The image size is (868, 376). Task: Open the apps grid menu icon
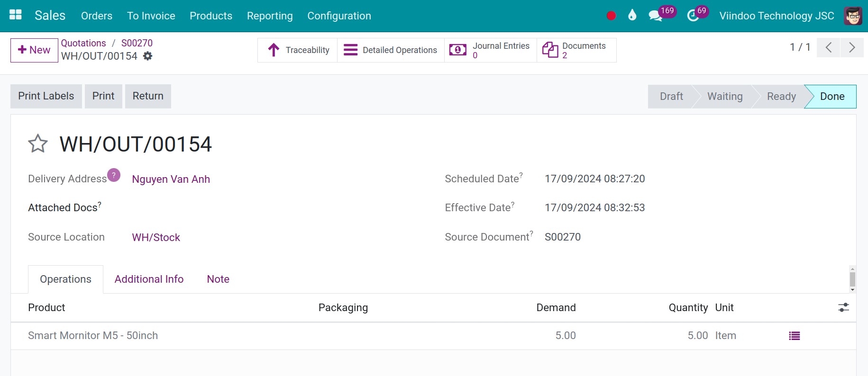point(16,15)
